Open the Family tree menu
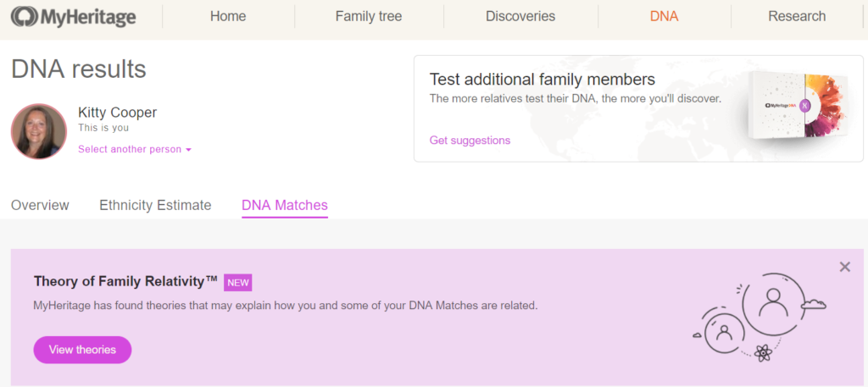This screenshot has width=868, height=387. 369,17
